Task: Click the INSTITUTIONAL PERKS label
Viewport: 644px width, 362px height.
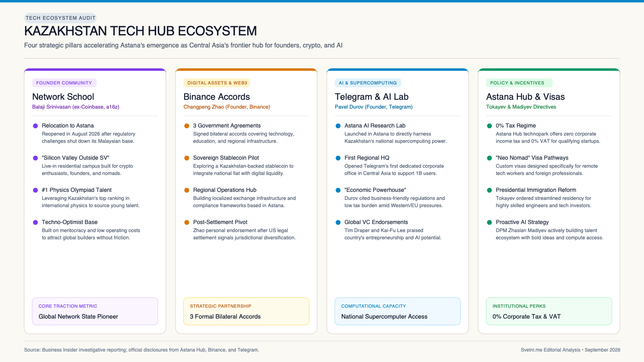Action: [519, 306]
